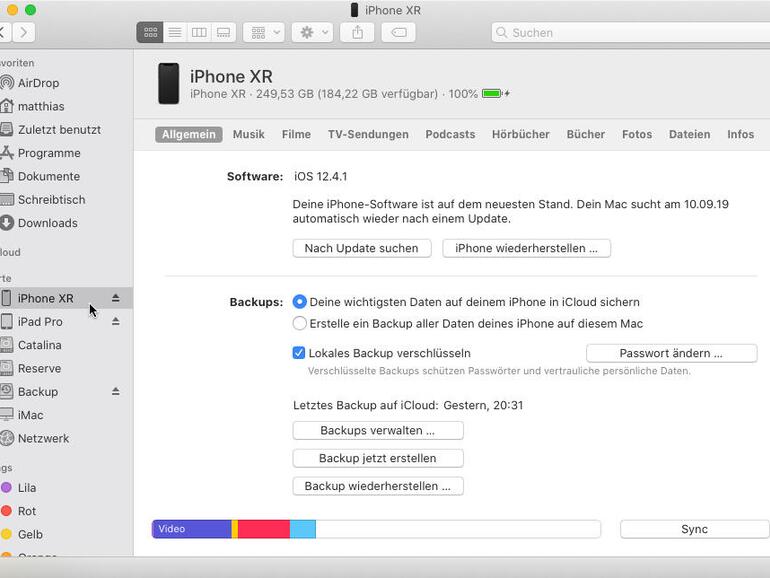Click the iPhone icon in the title bar
Image resolution: width=770 pixels, height=578 pixels.
click(x=354, y=10)
